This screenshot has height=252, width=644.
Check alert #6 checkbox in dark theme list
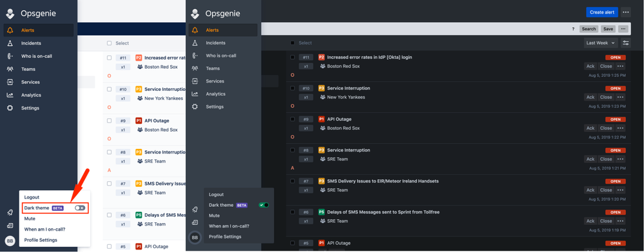[293, 212]
